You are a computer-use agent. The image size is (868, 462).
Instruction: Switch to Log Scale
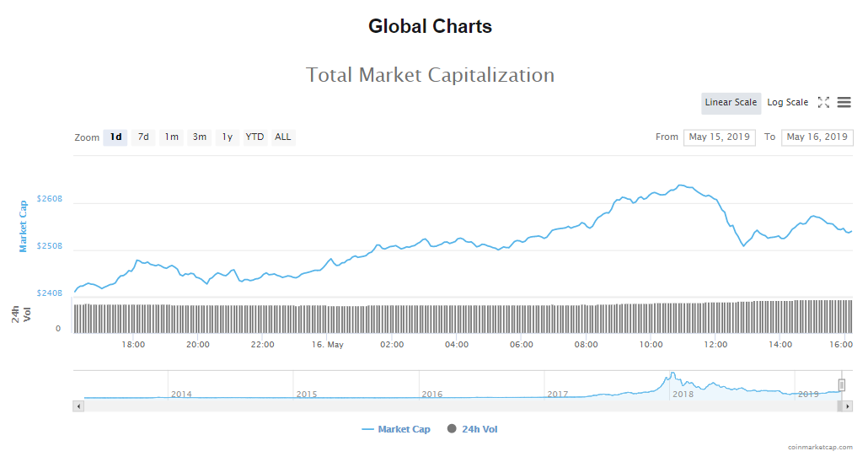coord(787,103)
